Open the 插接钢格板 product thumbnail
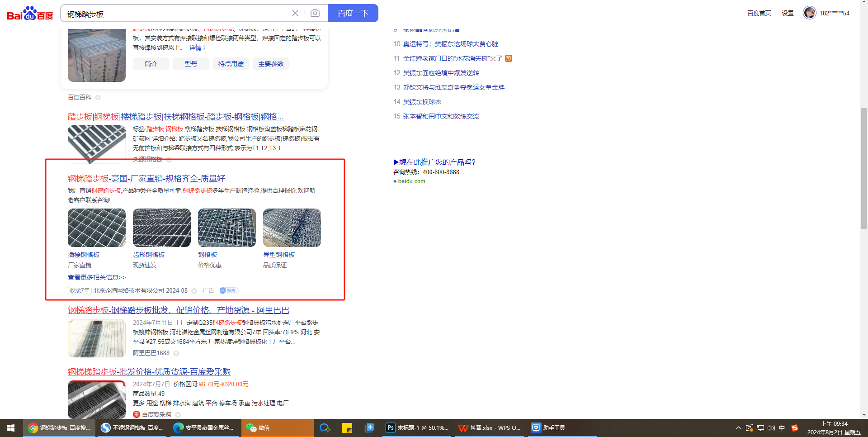 [97, 228]
